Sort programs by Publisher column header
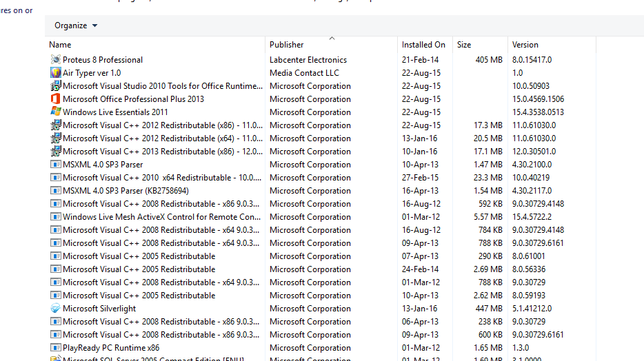 tap(287, 45)
